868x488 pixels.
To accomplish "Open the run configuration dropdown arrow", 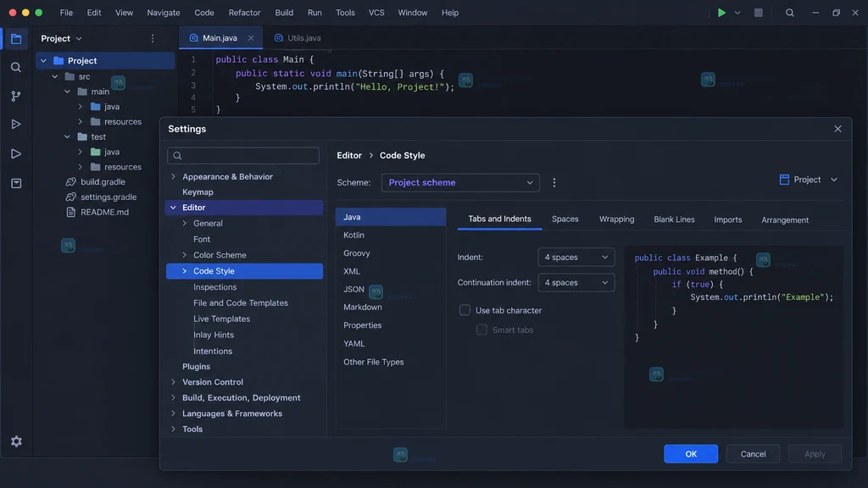I will click(737, 12).
